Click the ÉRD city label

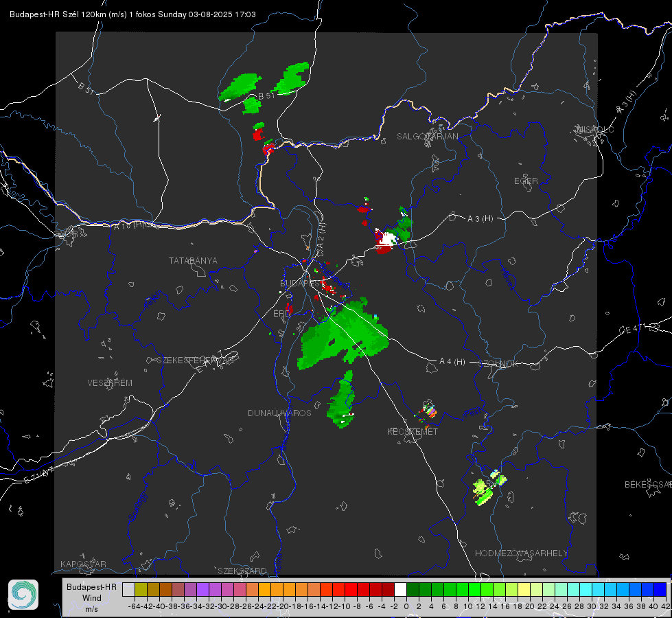(x=281, y=314)
